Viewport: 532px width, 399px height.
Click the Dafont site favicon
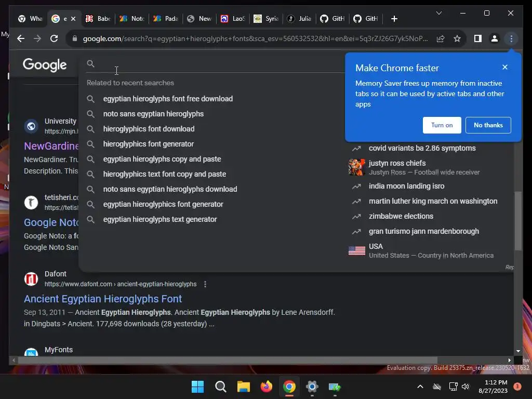tap(31, 279)
